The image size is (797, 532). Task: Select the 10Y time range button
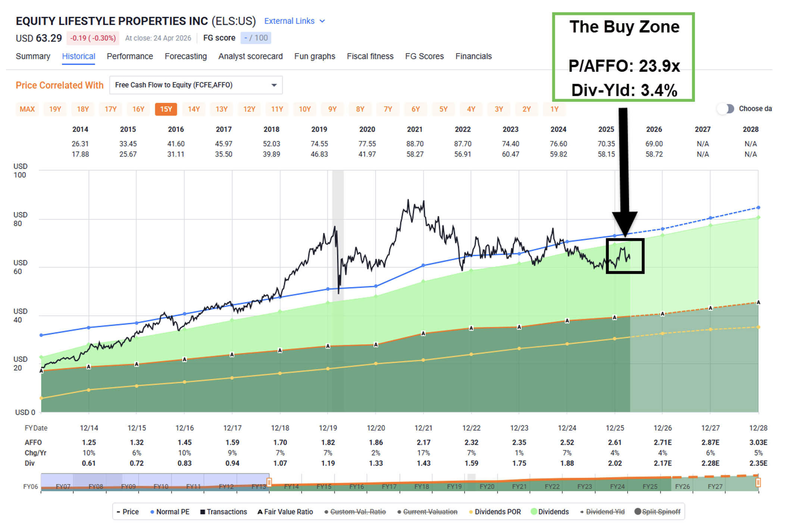304,109
